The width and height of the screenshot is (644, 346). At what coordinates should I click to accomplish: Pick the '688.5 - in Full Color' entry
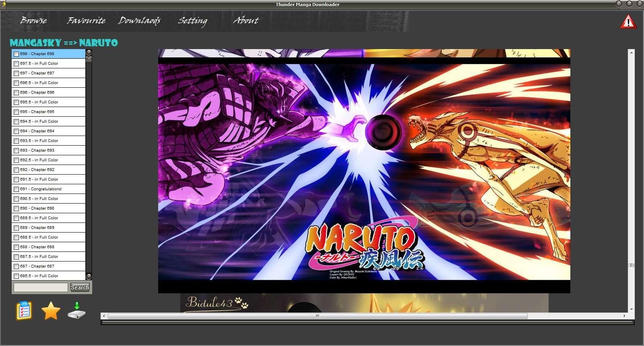49,237
